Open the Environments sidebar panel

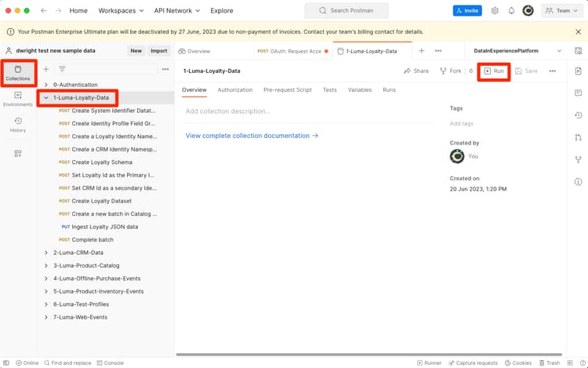point(18,99)
